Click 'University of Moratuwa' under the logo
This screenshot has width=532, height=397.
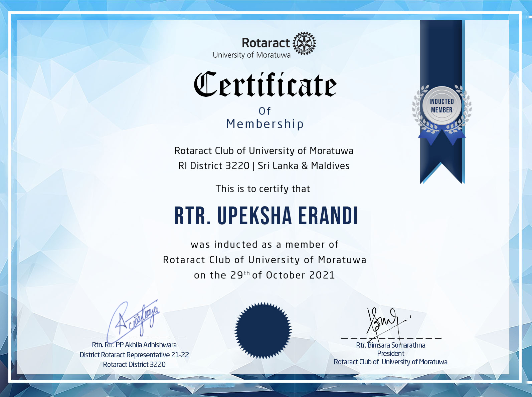coord(252,55)
